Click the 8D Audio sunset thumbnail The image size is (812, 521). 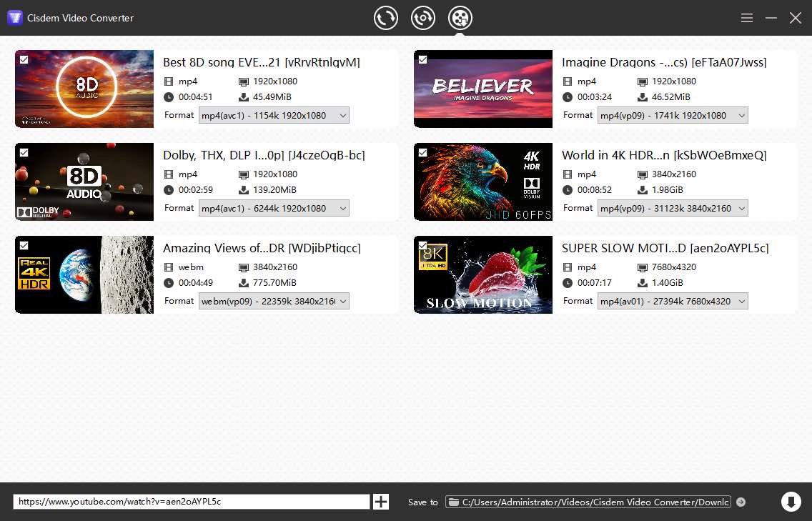[84, 89]
